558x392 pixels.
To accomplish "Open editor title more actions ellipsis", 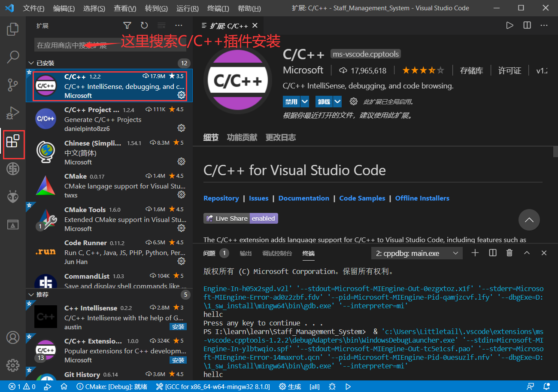I will point(544,26).
